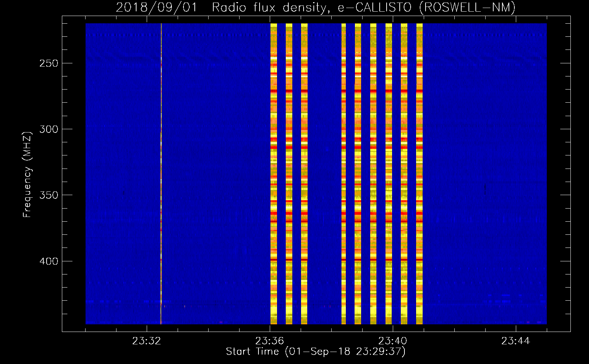
Task: Click the 23:40 time tick label
Action: click(393, 341)
